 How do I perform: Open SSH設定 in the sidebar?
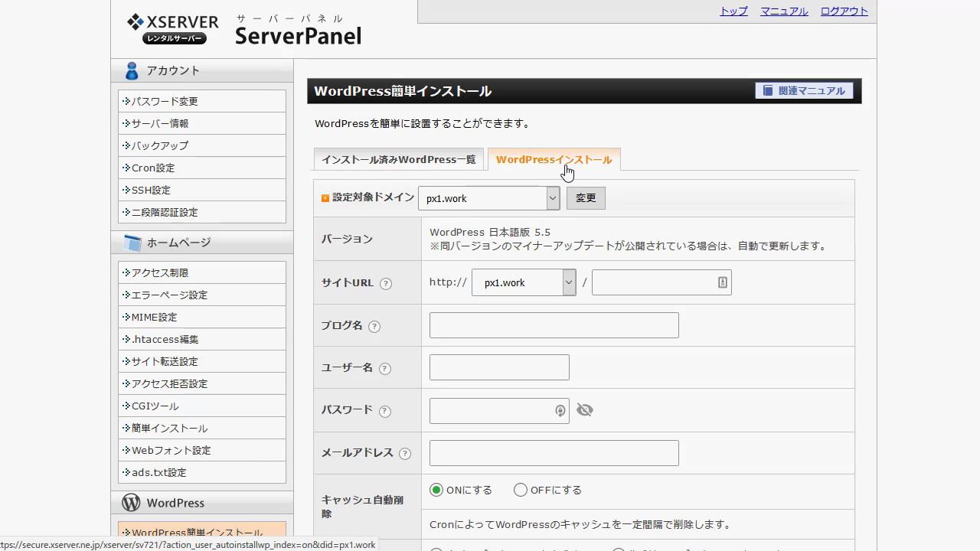pos(151,190)
